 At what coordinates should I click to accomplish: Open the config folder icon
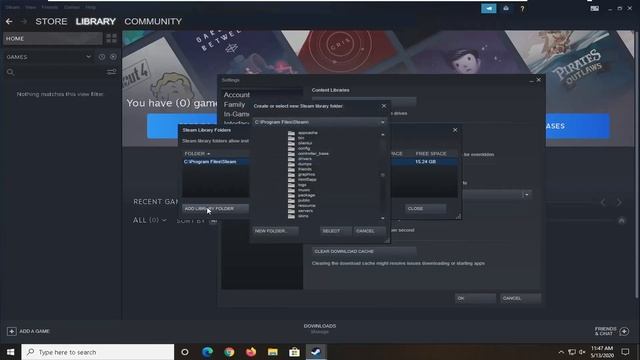coord(291,149)
